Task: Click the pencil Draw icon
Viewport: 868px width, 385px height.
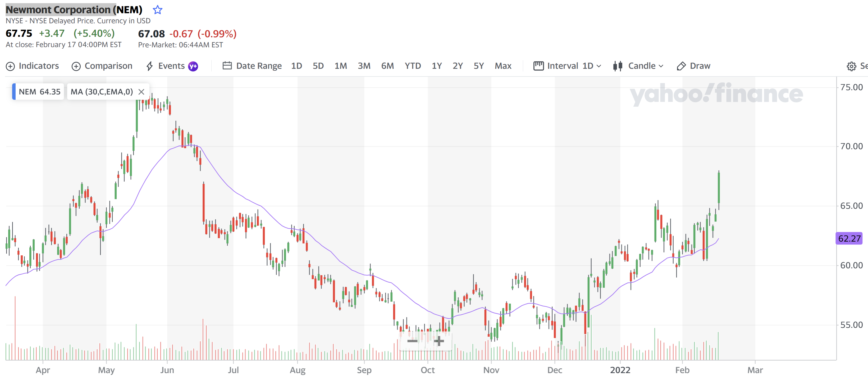Action: pyautogui.click(x=681, y=66)
